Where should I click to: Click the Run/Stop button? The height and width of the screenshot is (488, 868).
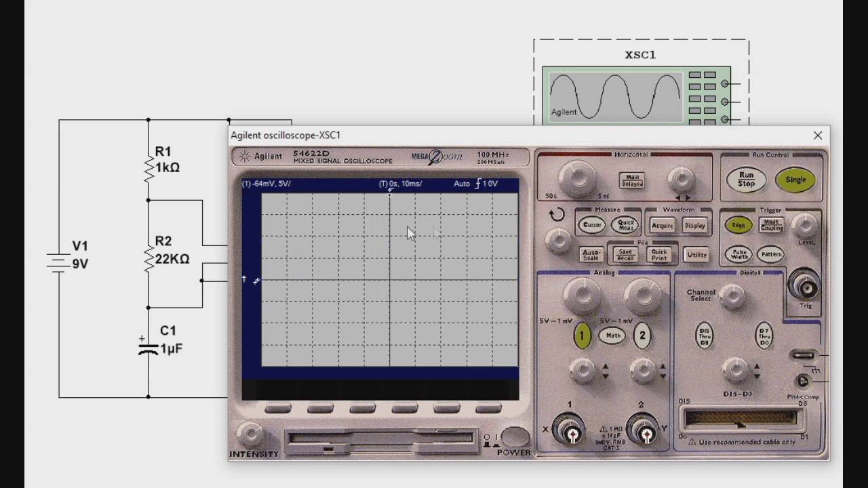pyautogui.click(x=746, y=180)
